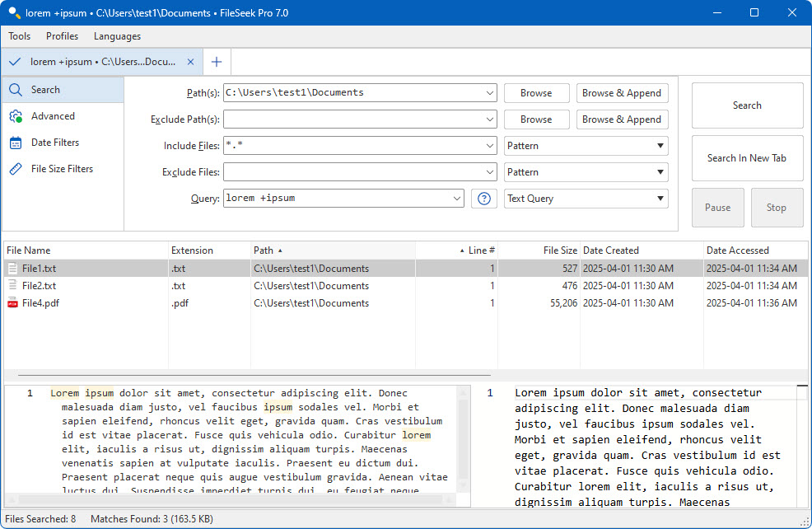The image size is (812, 529).
Task: Click the File4.pdf PDF file icon
Action: tap(12, 303)
